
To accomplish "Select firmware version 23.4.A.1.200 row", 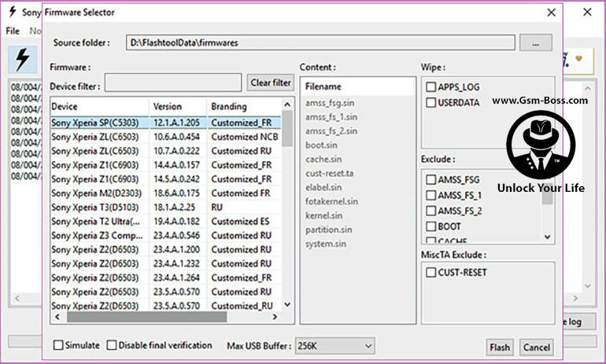I will pos(166,250).
